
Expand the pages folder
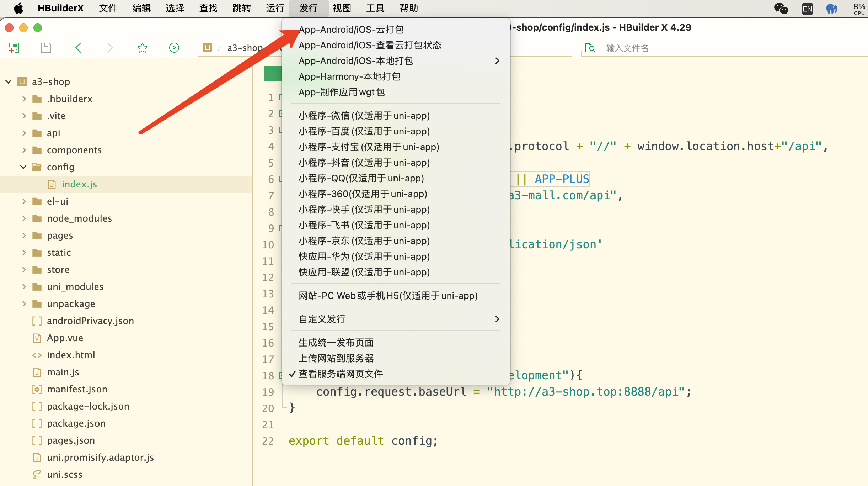click(24, 235)
